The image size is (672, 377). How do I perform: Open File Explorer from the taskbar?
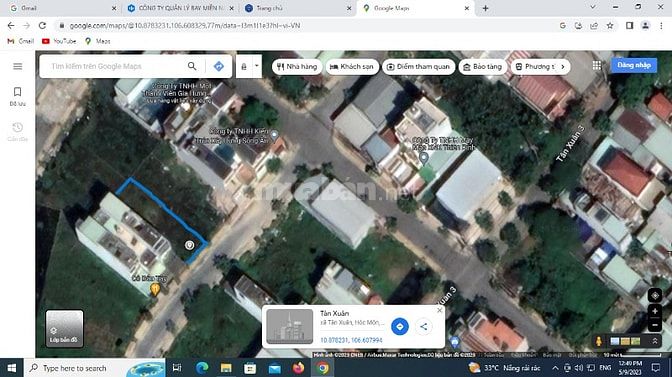pos(226,368)
